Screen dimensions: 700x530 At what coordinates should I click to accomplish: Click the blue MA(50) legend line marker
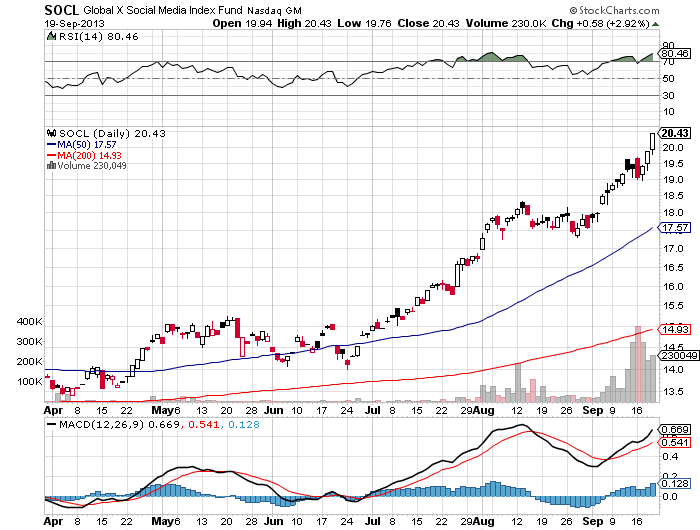coord(52,144)
